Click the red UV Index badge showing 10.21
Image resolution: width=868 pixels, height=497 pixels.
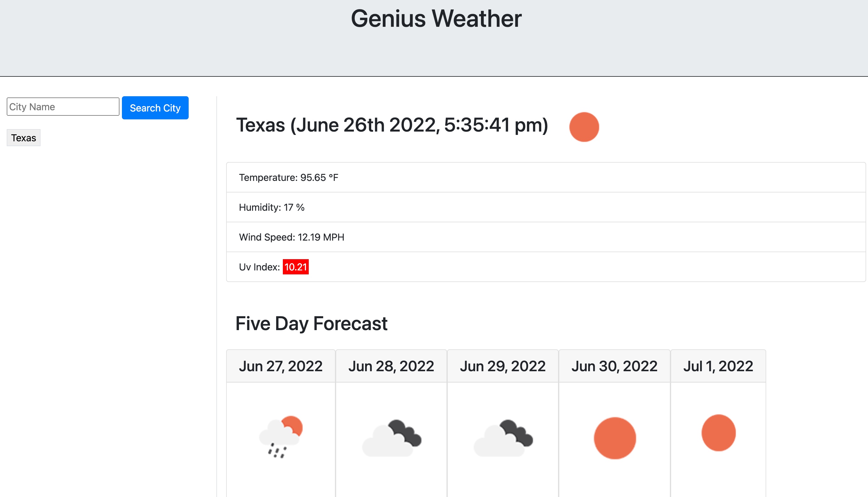pyautogui.click(x=296, y=267)
